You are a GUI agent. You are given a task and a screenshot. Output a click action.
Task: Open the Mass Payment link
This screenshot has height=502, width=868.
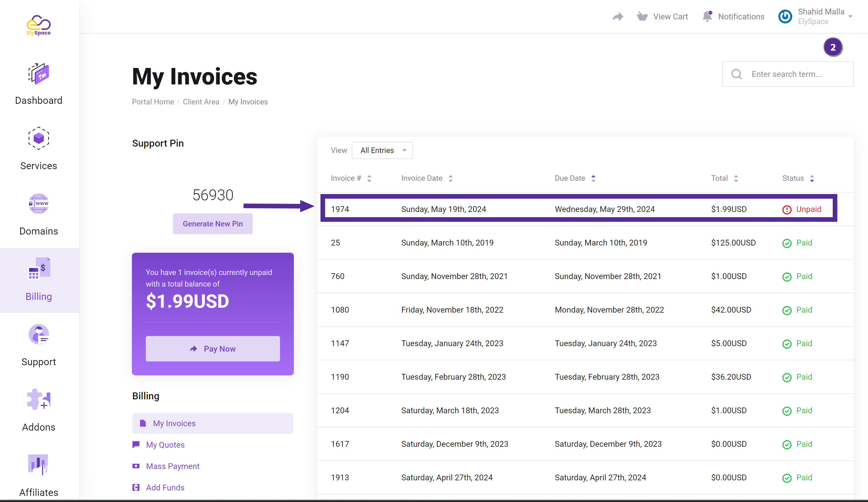(x=173, y=466)
